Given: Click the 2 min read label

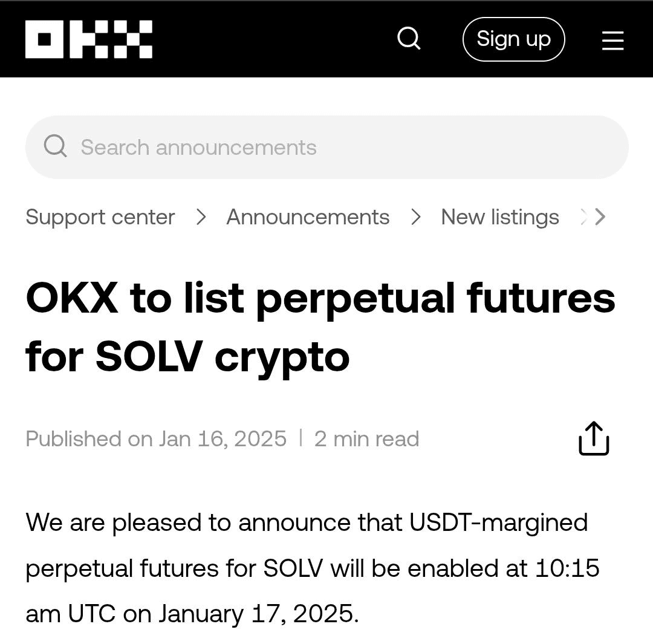Looking at the screenshot, I should (x=366, y=438).
